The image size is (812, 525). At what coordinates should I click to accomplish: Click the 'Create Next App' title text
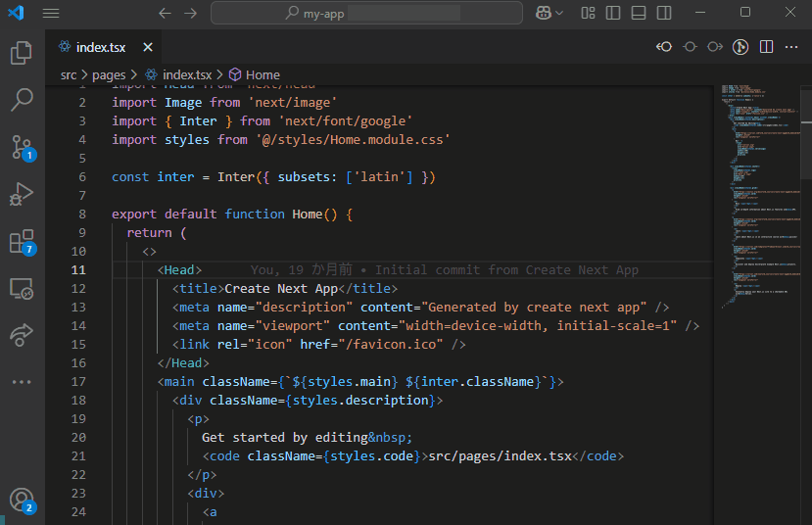(281, 288)
